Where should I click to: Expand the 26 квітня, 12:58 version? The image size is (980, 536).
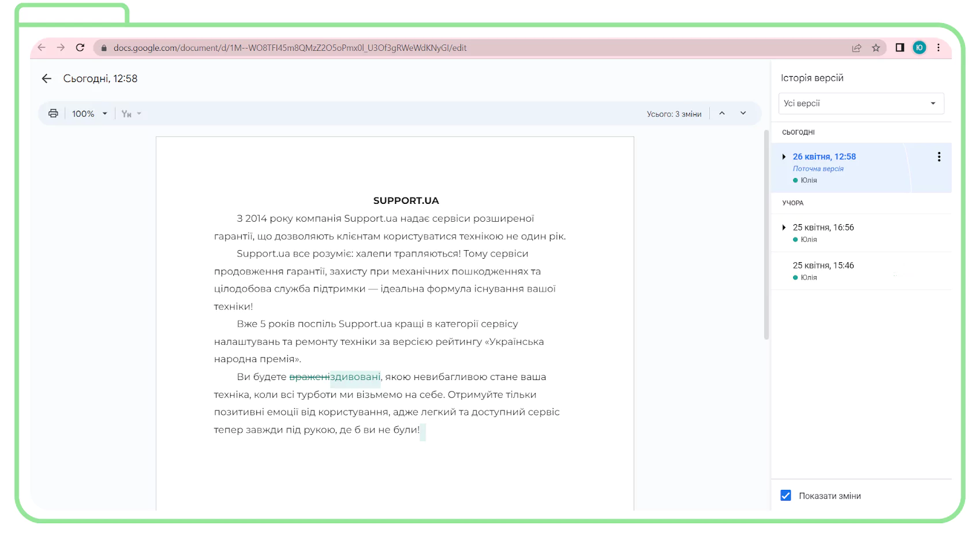pyautogui.click(x=784, y=157)
